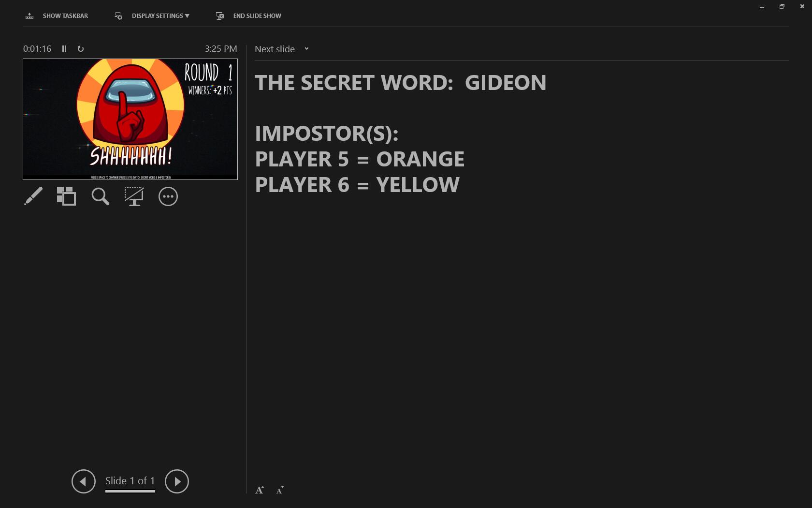Click the Show Taskbar button
812x508 pixels.
(x=57, y=16)
